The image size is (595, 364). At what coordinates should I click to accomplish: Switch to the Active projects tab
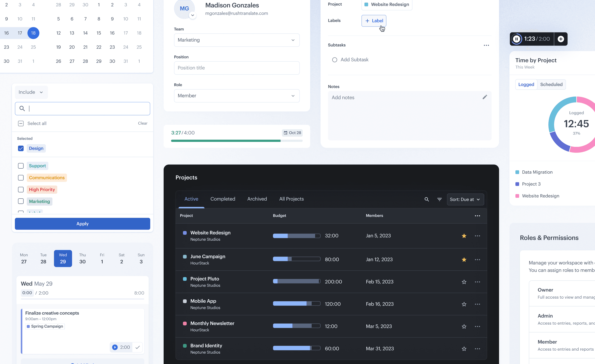click(191, 199)
